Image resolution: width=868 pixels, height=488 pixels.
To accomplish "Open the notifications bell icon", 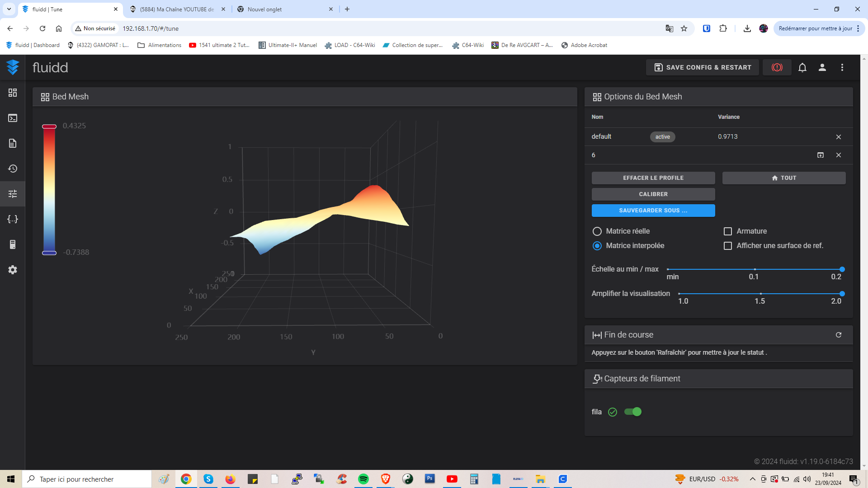I will [802, 67].
